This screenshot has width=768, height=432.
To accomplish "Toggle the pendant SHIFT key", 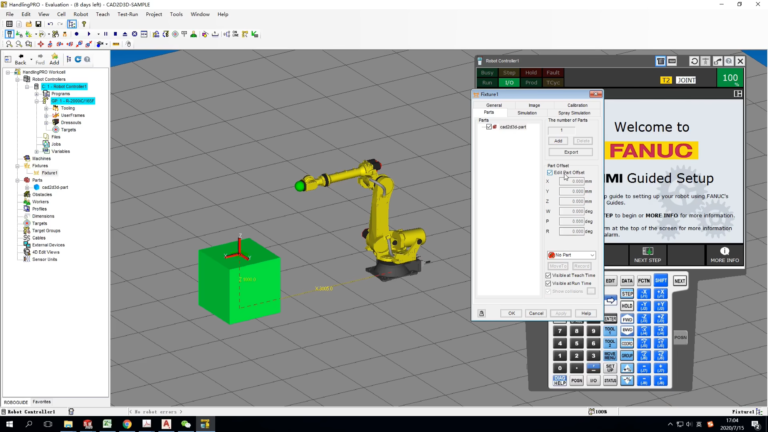I will [661, 281].
